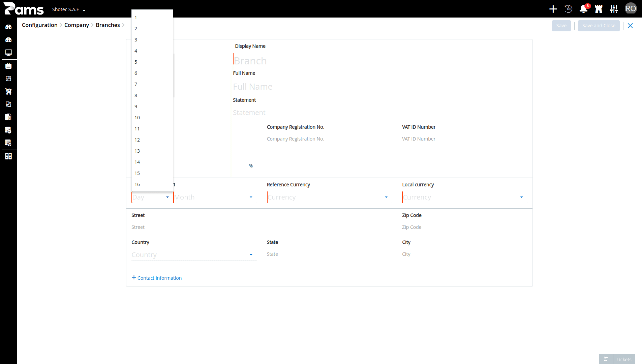Go to Branches in the breadcrumb
642x364 pixels.
click(x=108, y=25)
